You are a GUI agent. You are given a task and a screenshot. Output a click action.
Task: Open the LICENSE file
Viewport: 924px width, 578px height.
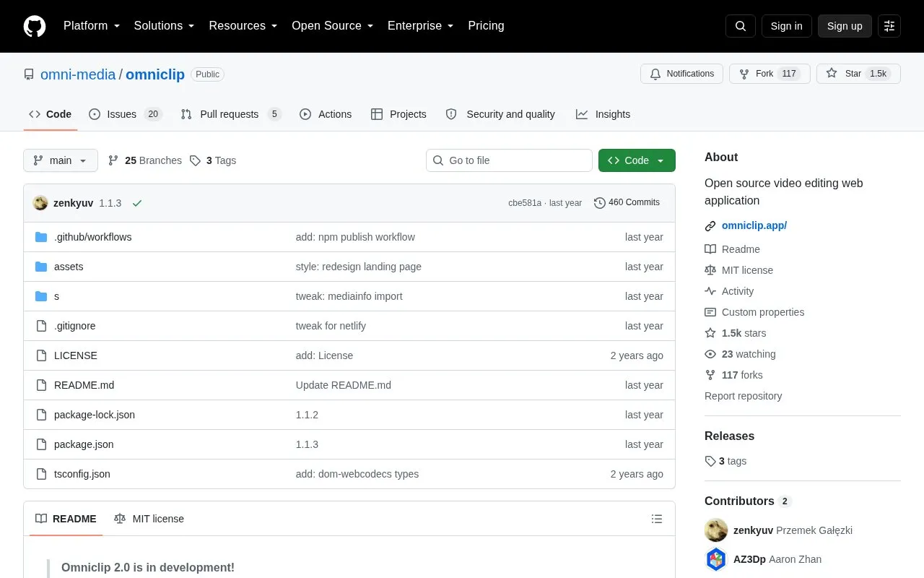[75, 355]
